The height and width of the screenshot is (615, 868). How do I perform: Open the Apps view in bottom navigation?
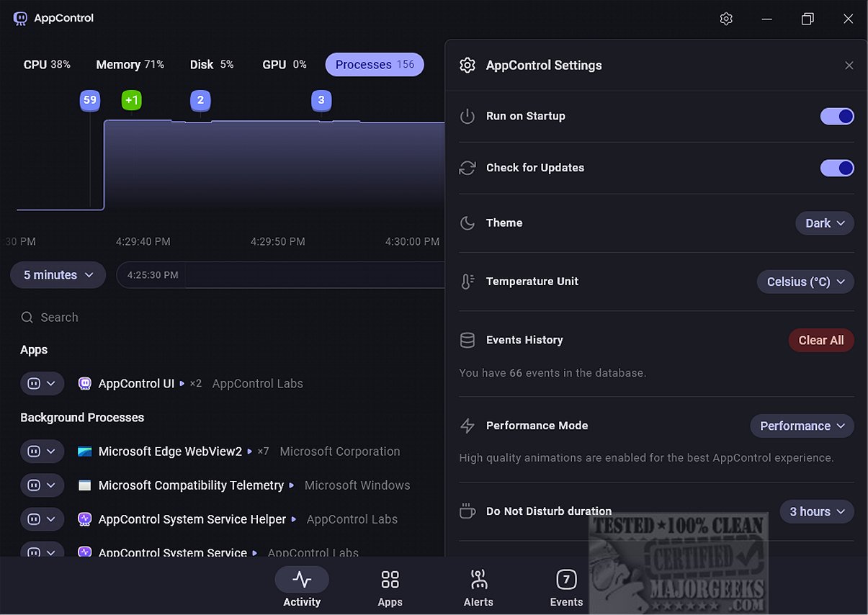(390, 587)
